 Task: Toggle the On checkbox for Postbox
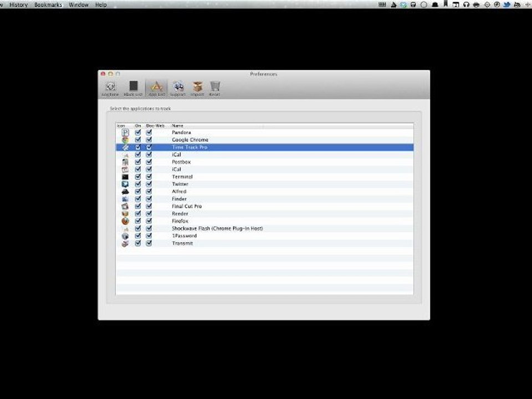click(138, 162)
